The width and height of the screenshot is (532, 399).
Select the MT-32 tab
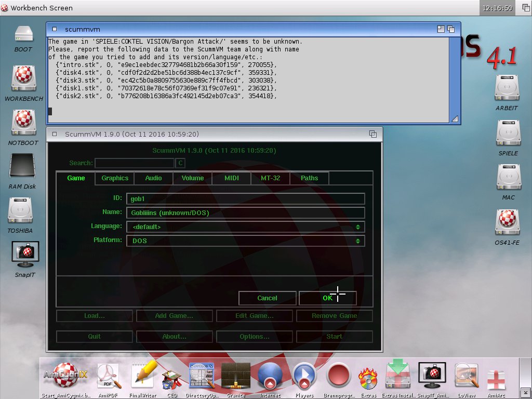pos(270,178)
